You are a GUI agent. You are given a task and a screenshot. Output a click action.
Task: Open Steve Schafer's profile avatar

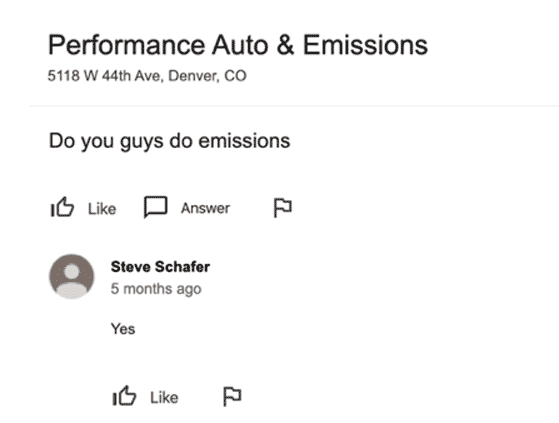(72, 276)
